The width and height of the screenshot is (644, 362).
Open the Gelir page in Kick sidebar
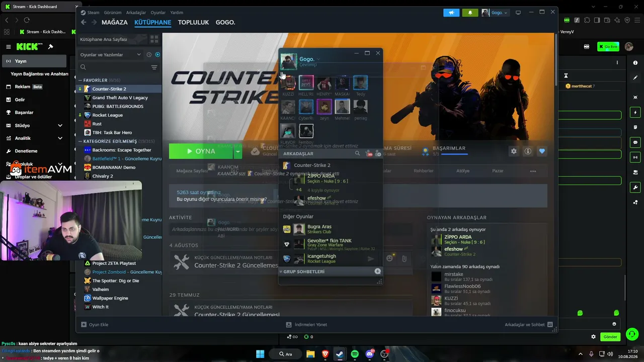pos(20,100)
